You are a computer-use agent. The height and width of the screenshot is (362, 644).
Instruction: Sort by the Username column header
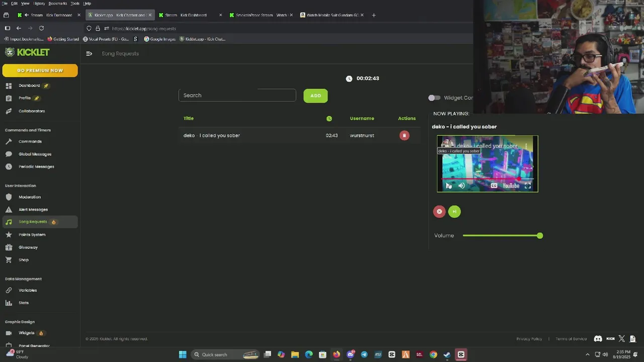[x=362, y=119]
